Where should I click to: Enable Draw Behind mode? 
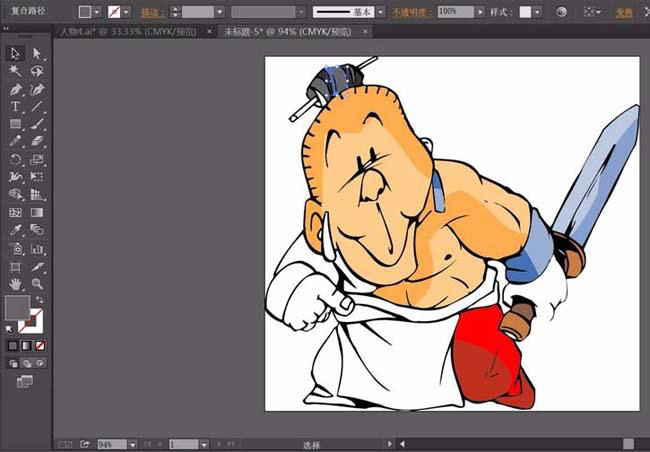[x=27, y=364]
